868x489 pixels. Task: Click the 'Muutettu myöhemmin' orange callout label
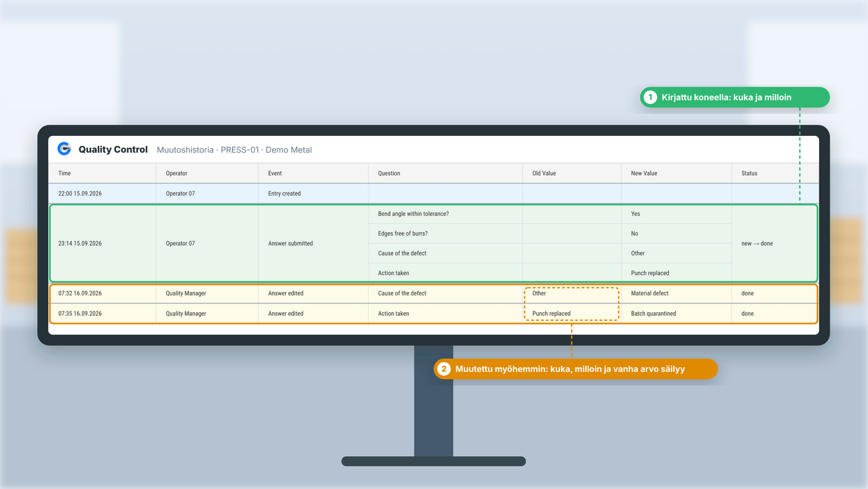(x=575, y=369)
